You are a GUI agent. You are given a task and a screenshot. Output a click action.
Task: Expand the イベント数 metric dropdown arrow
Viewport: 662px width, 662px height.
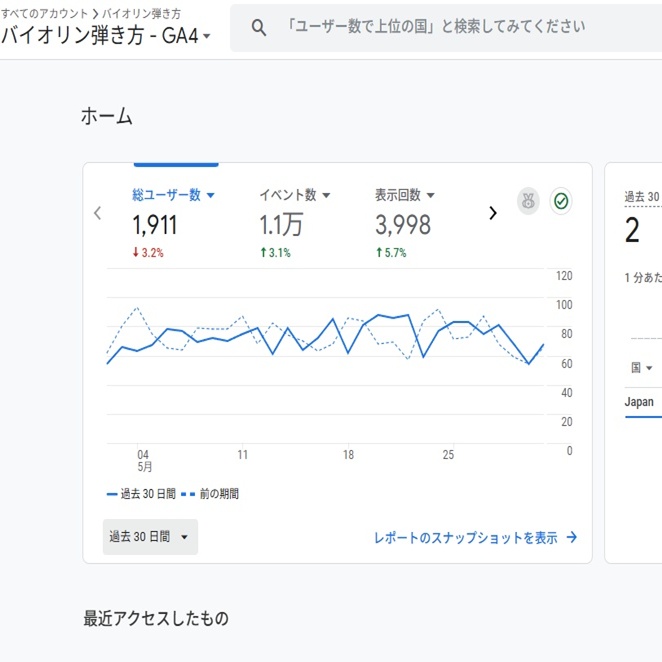[x=326, y=196]
